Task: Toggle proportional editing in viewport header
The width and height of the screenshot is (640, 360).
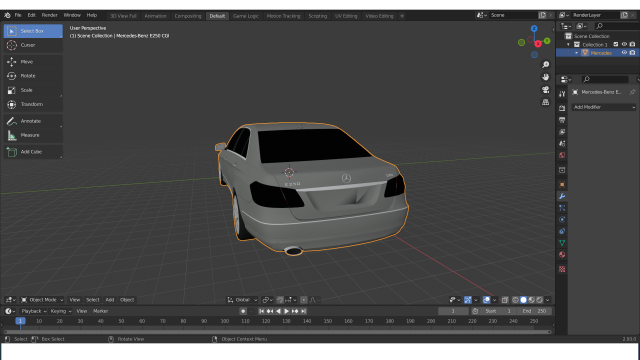Action: [x=304, y=300]
